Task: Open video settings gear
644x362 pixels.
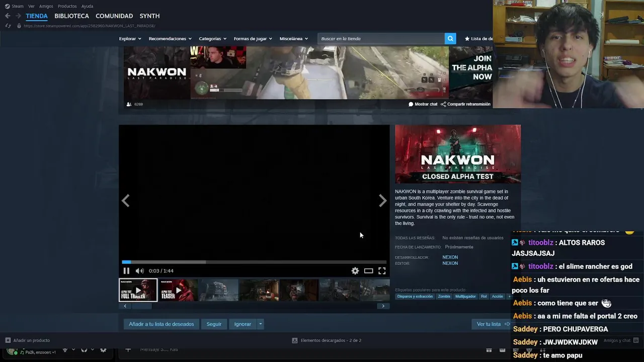Action: 355,271
